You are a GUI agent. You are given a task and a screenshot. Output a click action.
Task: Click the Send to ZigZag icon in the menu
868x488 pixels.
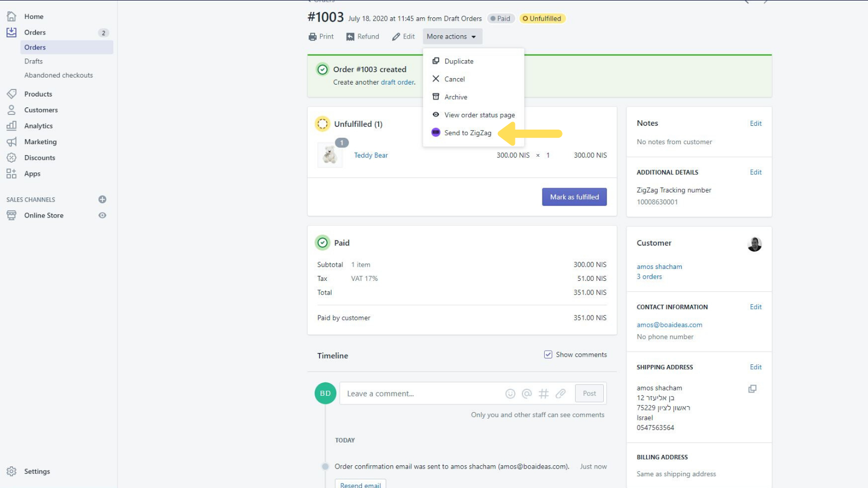436,132
